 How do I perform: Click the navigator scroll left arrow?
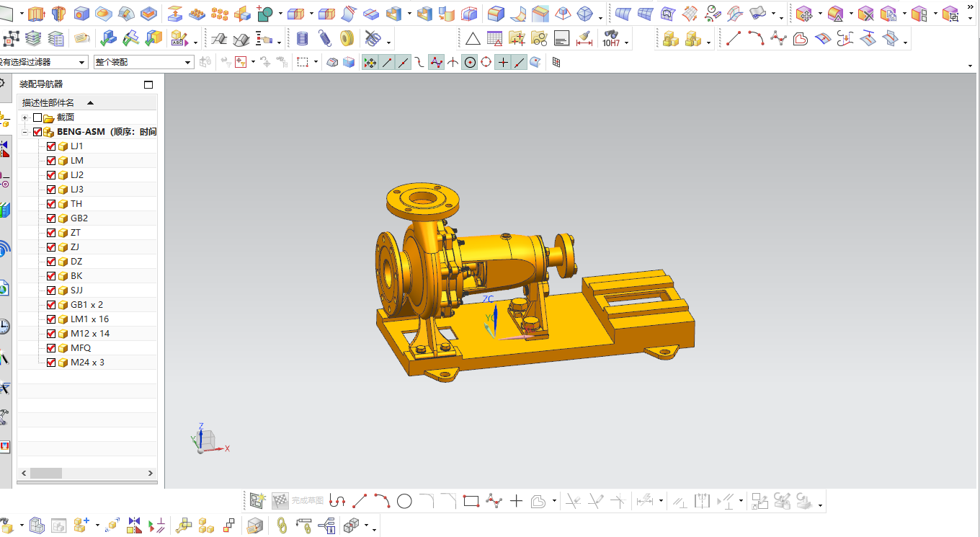(23, 474)
